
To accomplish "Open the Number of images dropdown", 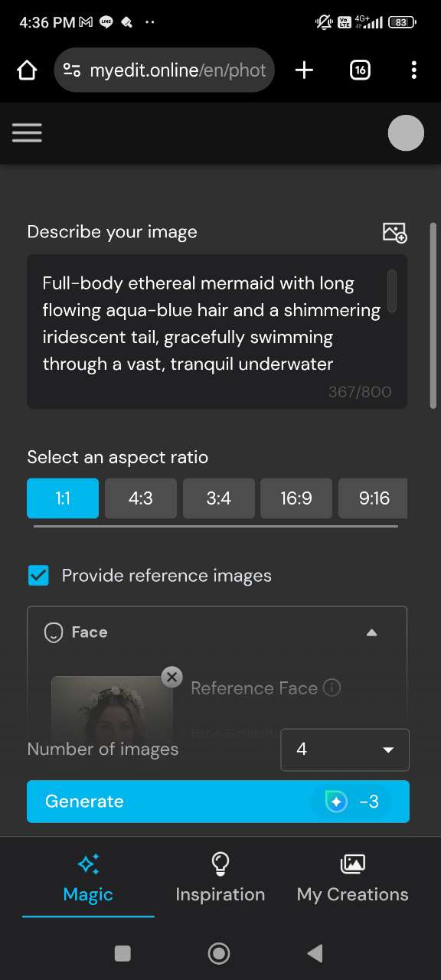I will [x=344, y=750].
